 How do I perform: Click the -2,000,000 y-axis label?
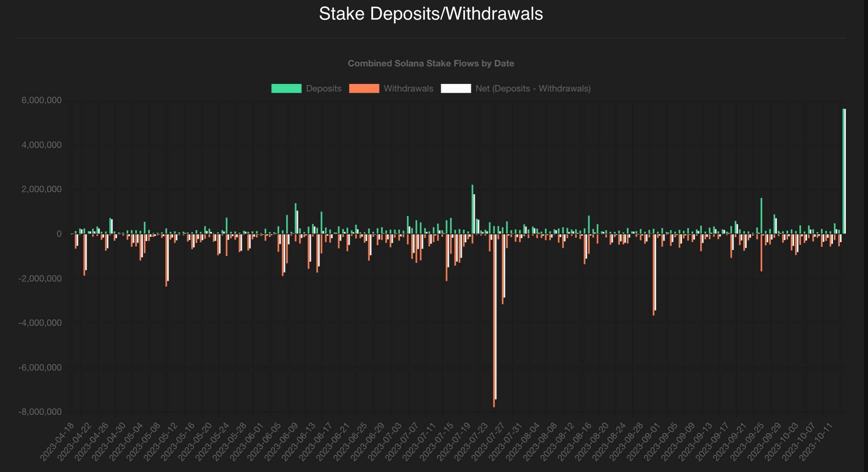pos(40,278)
